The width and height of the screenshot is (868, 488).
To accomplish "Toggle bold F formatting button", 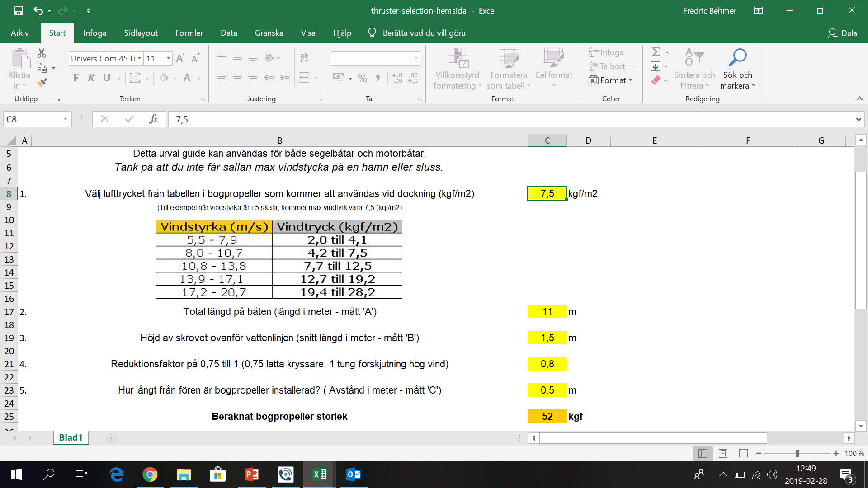I will [x=76, y=78].
